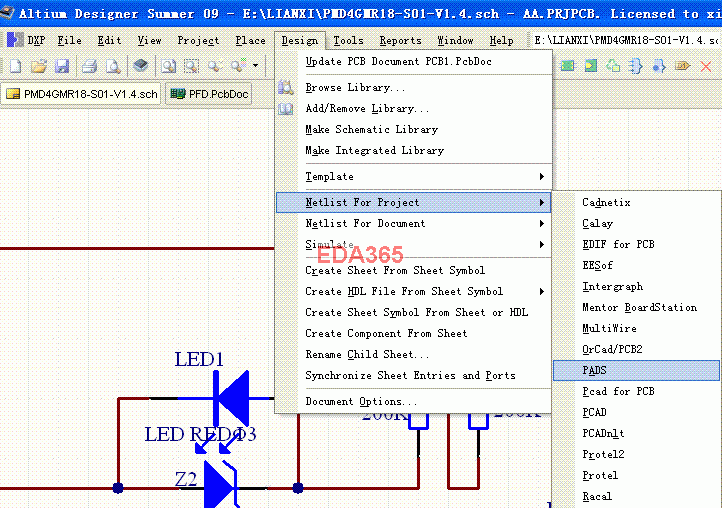Open the dropdown arrow beside the zoom icons
The width and height of the screenshot is (722, 508).
click(x=256, y=66)
